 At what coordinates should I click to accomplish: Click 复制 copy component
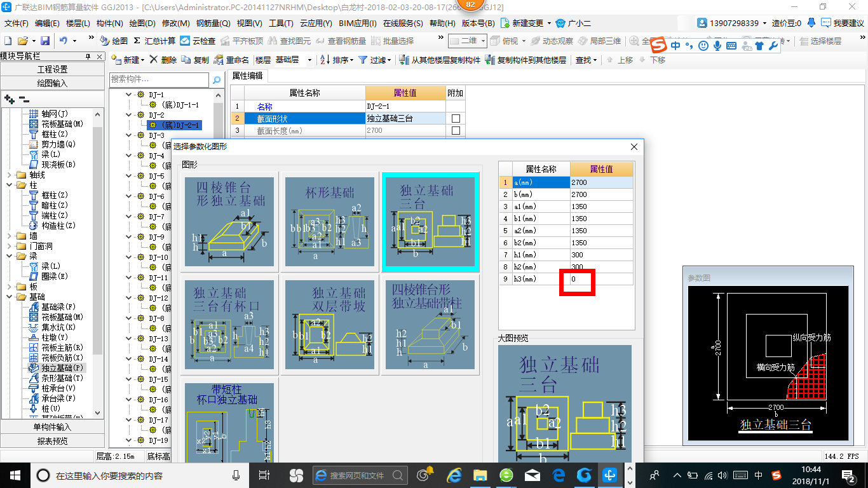tap(195, 60)
